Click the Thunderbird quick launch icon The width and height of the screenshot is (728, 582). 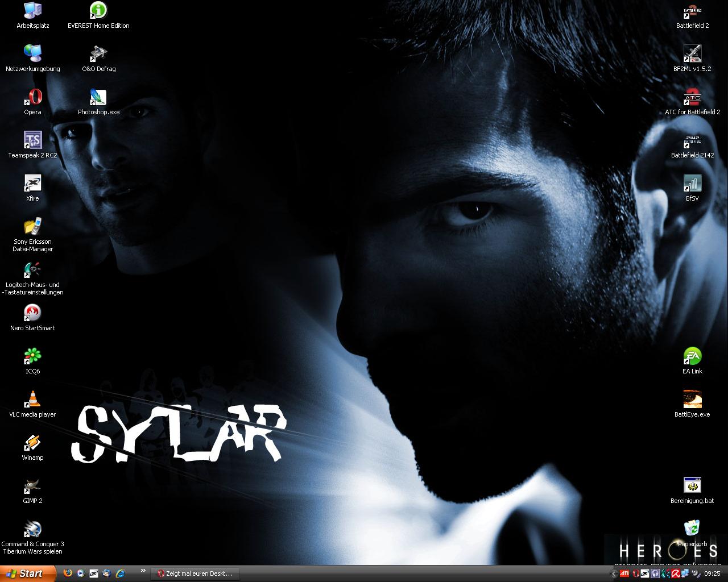click(106, 573)
